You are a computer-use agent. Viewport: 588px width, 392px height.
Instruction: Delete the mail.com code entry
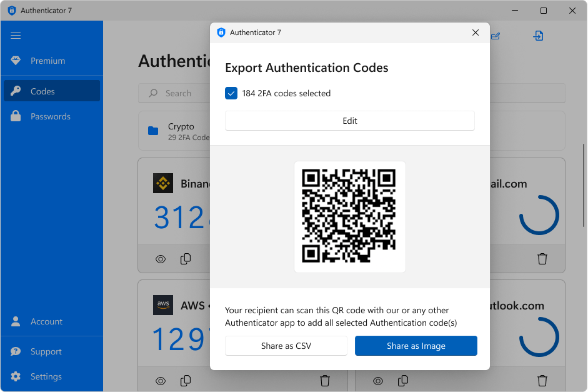pyautogui.click(x=542, y=259)
